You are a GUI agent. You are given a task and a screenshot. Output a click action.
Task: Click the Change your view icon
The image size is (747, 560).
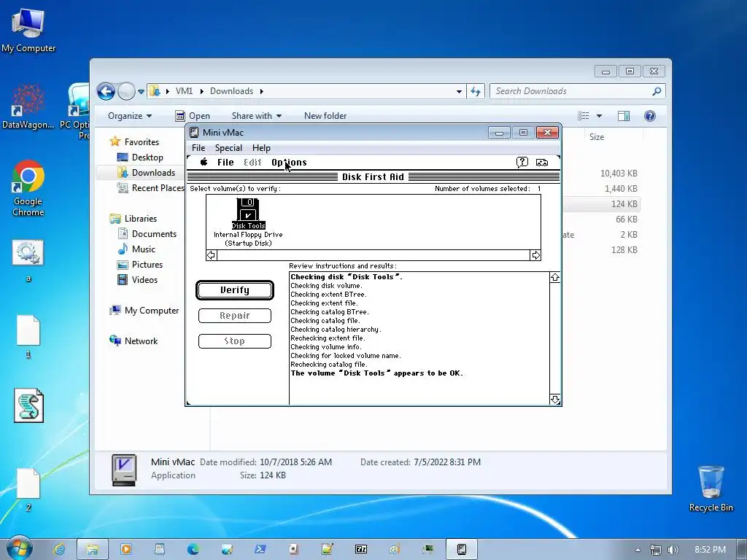pyautogui.click(x=584, y=116)
